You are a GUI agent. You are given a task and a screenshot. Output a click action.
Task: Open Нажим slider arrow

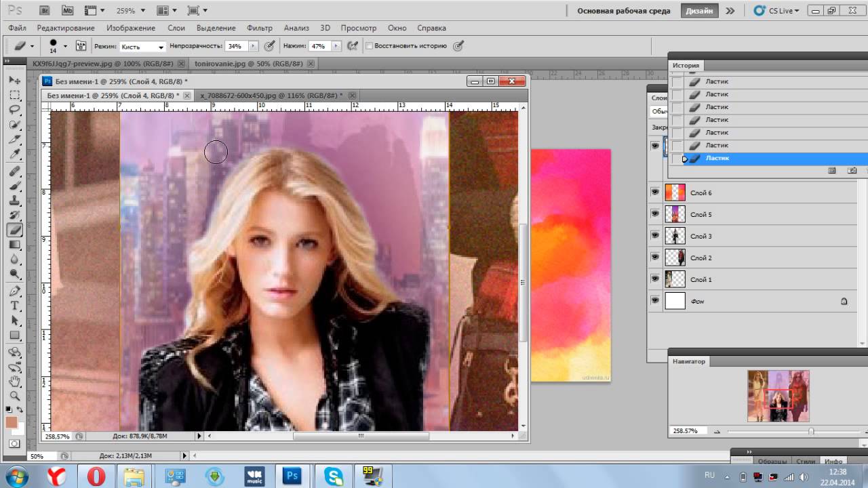point(336,46)
